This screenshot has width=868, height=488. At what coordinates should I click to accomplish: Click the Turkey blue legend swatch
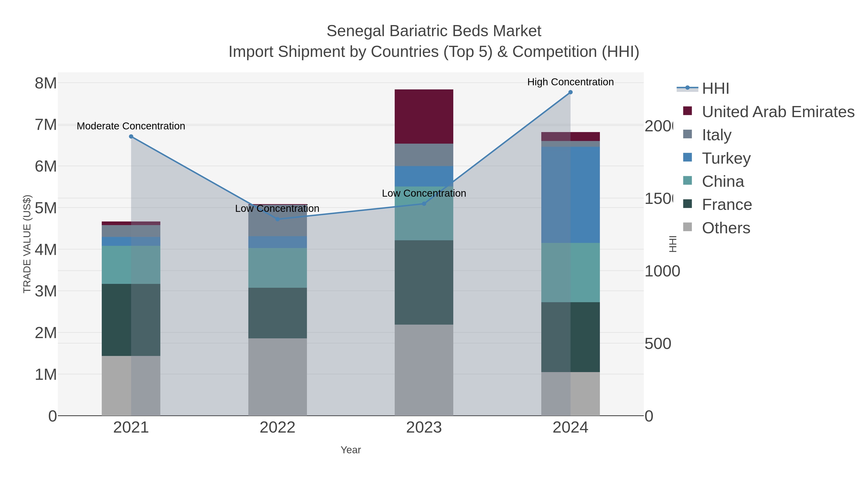(687, 157)
